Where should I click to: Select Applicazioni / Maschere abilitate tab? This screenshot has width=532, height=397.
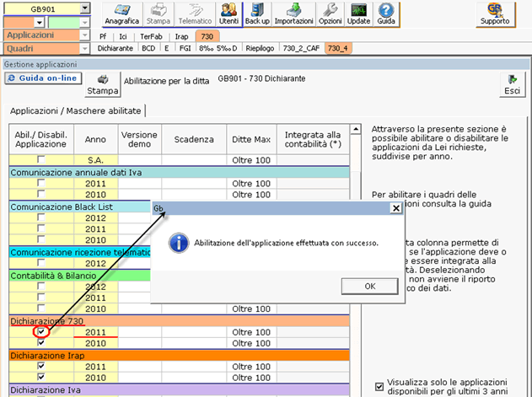pyautogui.click(x=75, y=111)
